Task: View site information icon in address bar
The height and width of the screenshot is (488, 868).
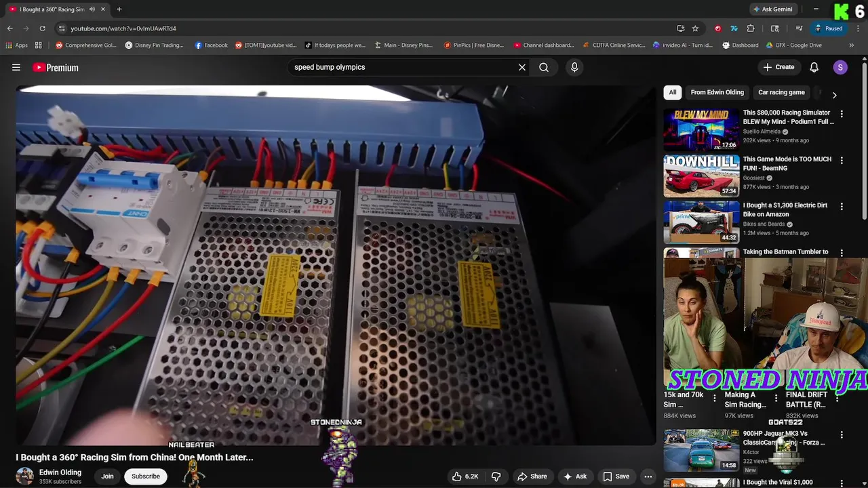Action: (x=62, y=28)
